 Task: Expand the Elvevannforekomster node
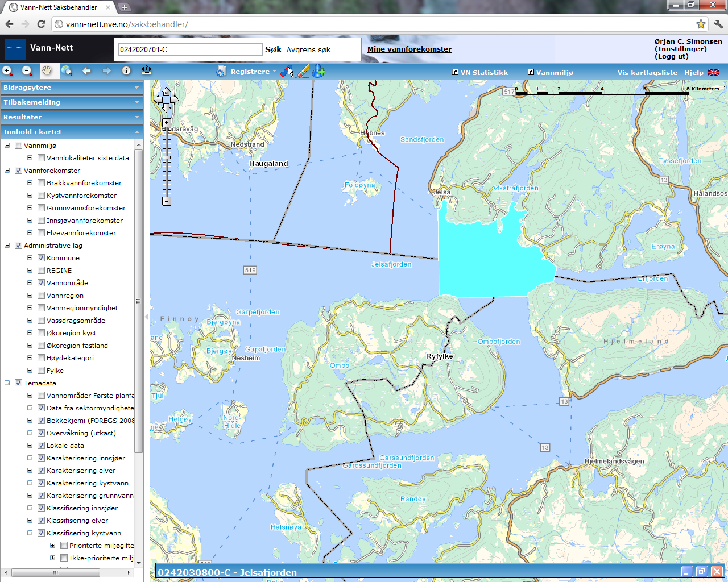point(30,233)
